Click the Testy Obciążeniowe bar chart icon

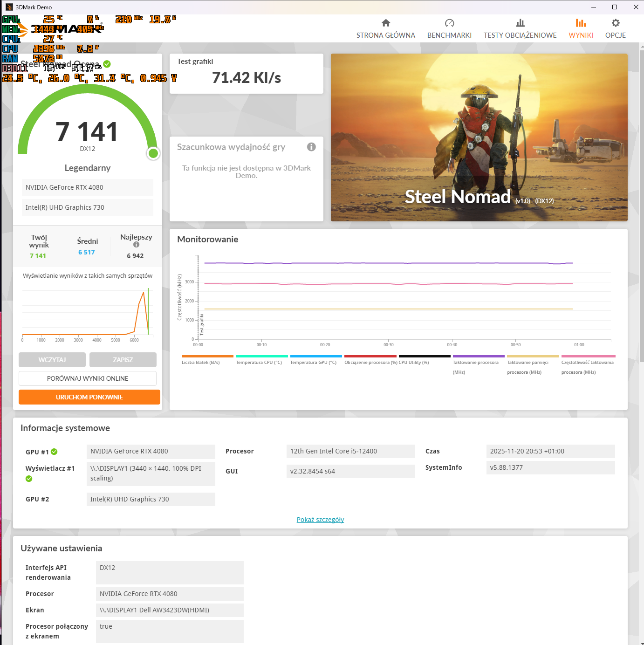(x=520, y=23)
